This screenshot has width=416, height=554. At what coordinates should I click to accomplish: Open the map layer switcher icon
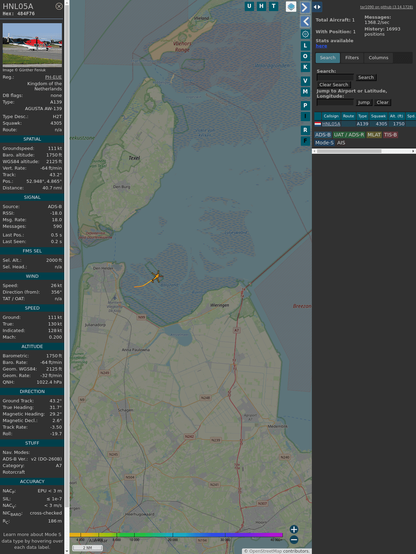291,6
